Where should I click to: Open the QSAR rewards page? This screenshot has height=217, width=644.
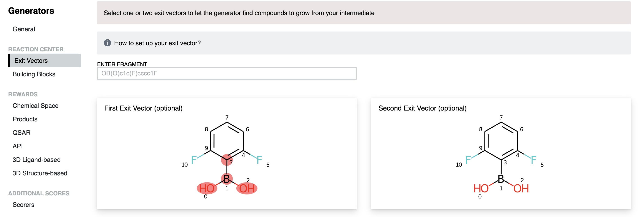tap(21, 133)
